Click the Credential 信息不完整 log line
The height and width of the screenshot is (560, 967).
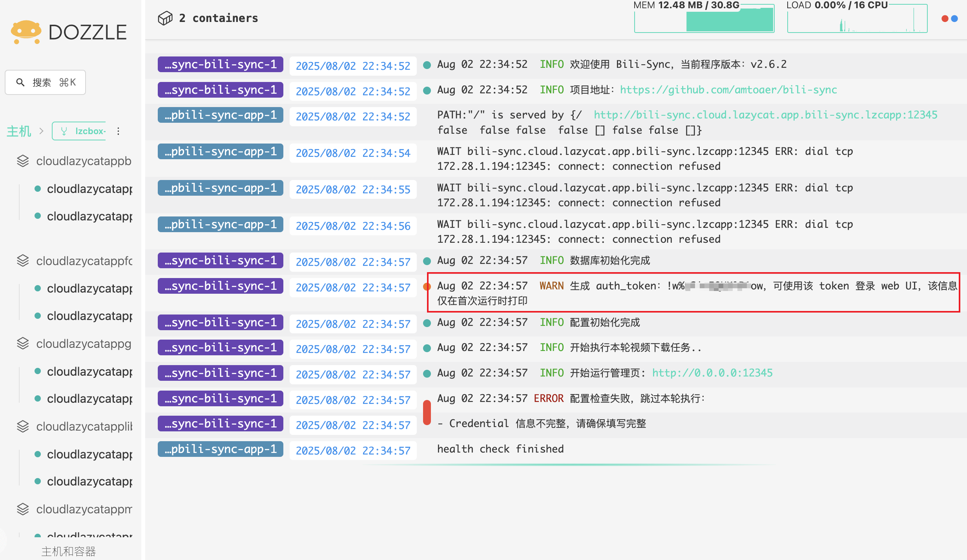click(x=542, y=424)
